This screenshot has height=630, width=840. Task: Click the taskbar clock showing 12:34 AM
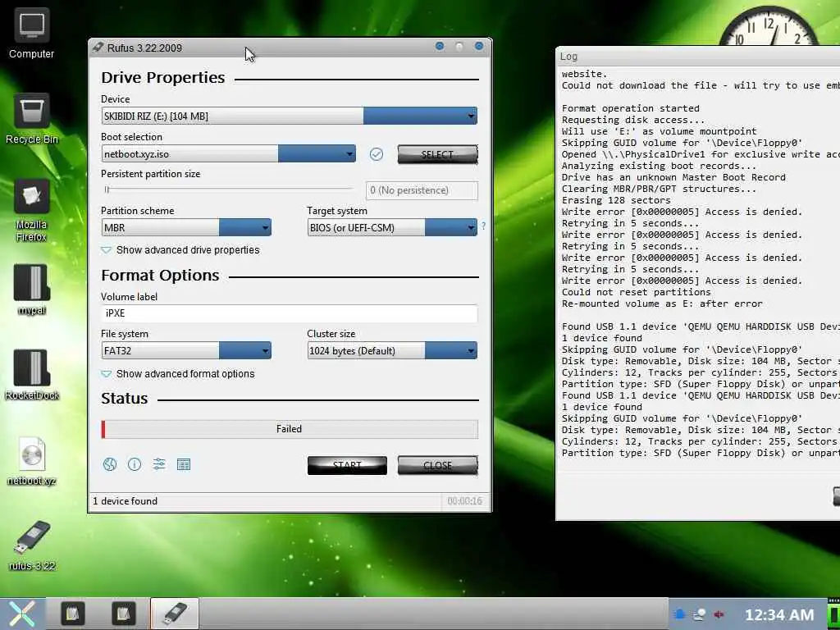(779, 614)
